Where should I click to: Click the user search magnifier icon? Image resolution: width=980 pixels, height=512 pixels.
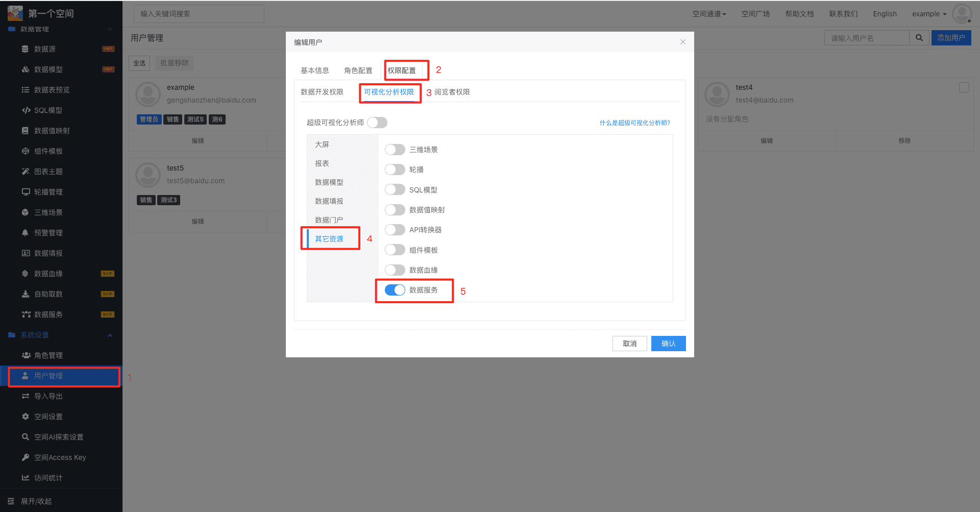coord(919,38)
